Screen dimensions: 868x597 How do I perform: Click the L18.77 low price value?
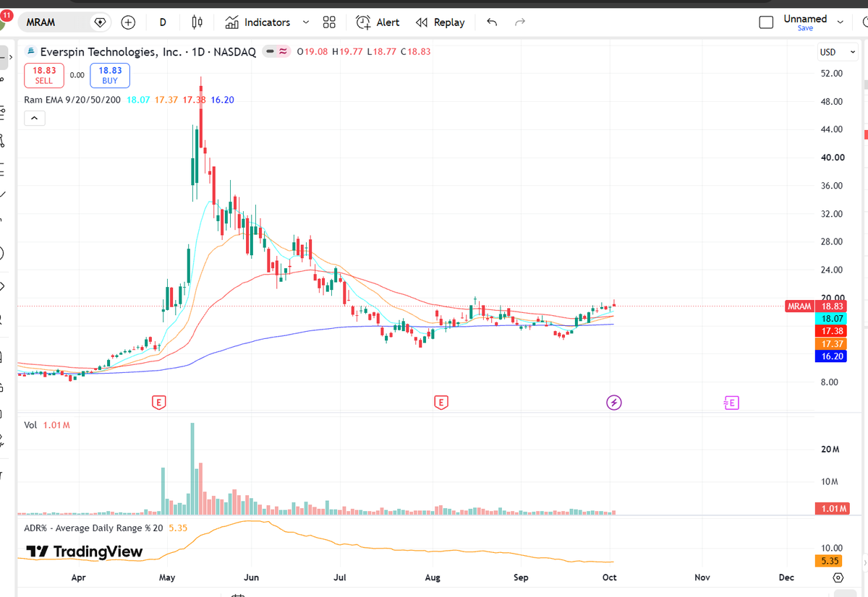(x=381, y=52)
